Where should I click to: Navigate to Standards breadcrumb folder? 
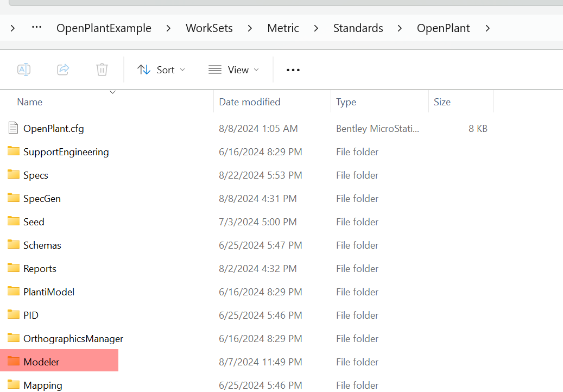[358, 28]
